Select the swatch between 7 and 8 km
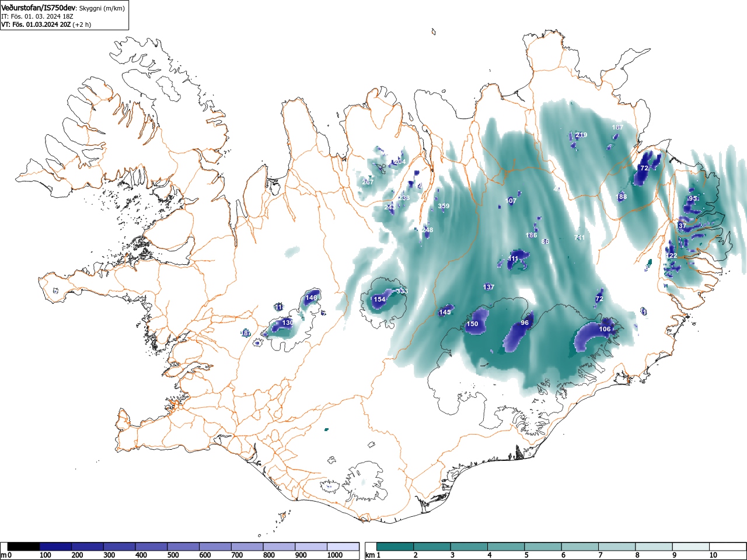 coord(618,547)
